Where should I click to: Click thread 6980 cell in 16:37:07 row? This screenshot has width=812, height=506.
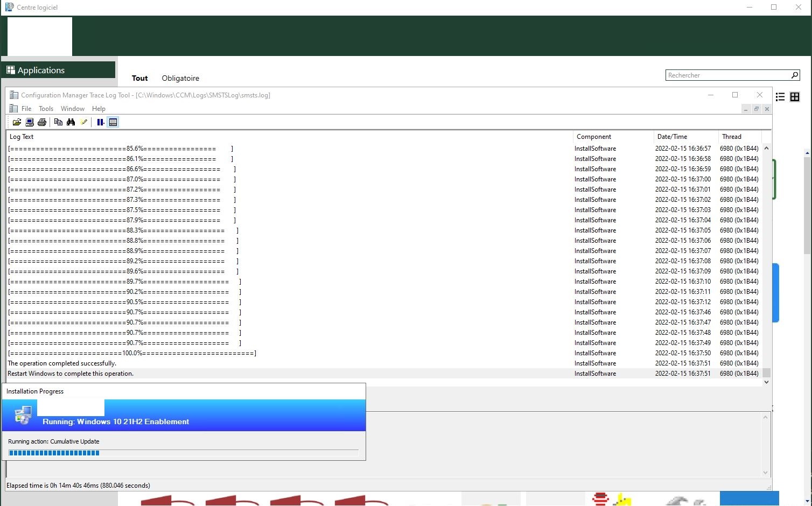coord(739,251)
